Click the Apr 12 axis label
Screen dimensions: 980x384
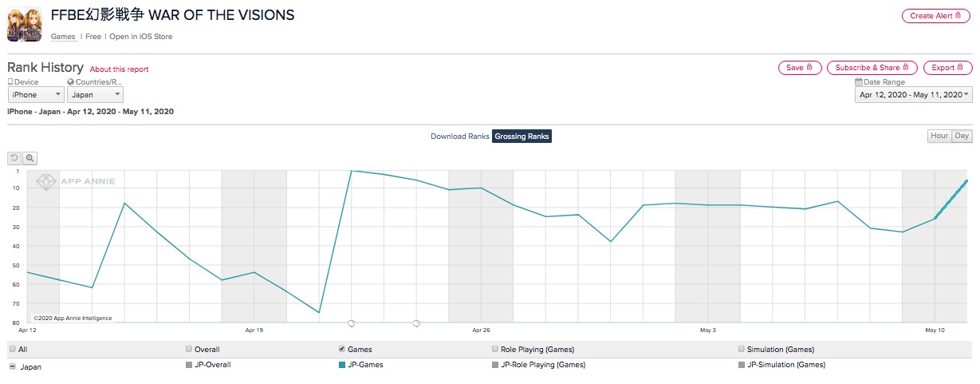point(27,330)
